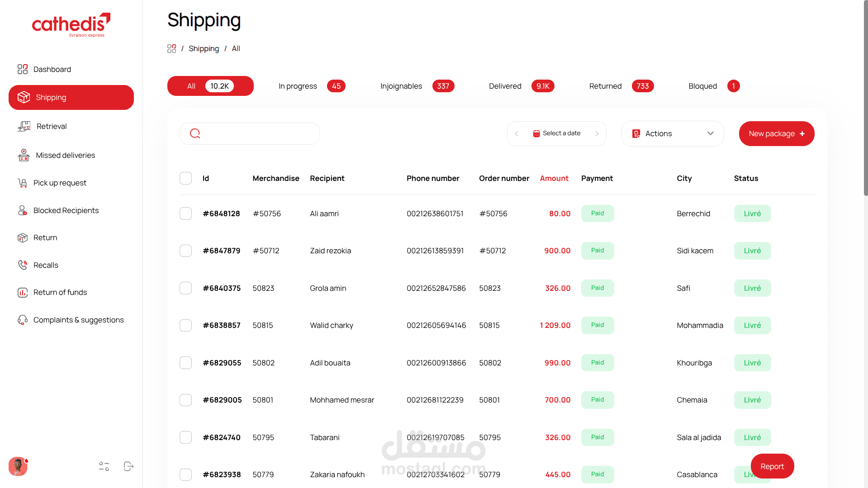Expand the Actions dropdown chevron
The image size is (868, 488).
[x=711, y=133]
